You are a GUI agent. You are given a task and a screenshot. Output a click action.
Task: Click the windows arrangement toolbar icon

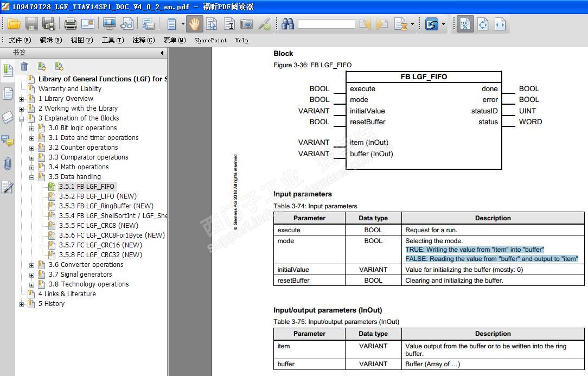[x=149, y=24]
